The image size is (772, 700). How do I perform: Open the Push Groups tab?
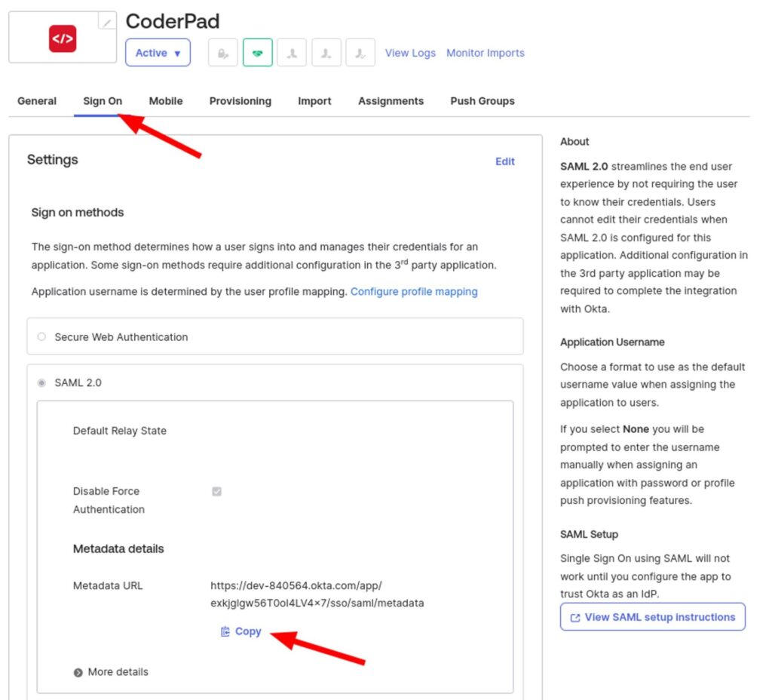coord(482,100)
